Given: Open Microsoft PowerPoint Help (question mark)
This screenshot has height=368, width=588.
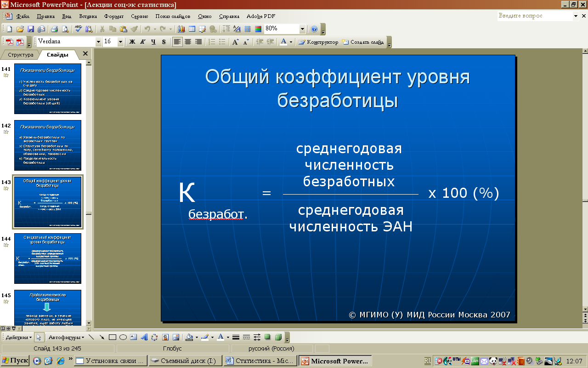Looking at the screenshot, I should pos(314,29).
